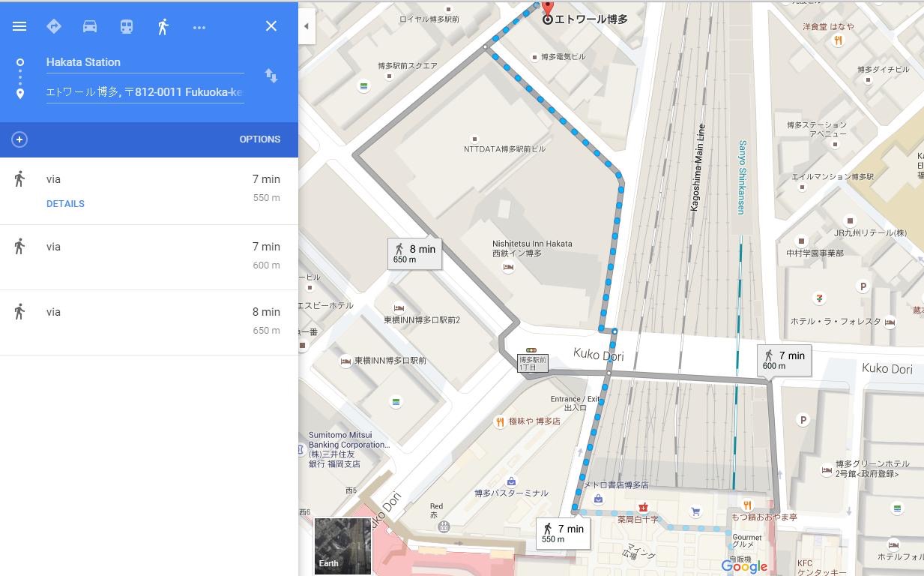
Task: Switch to driving directions car icon
Action: point(90,26)
